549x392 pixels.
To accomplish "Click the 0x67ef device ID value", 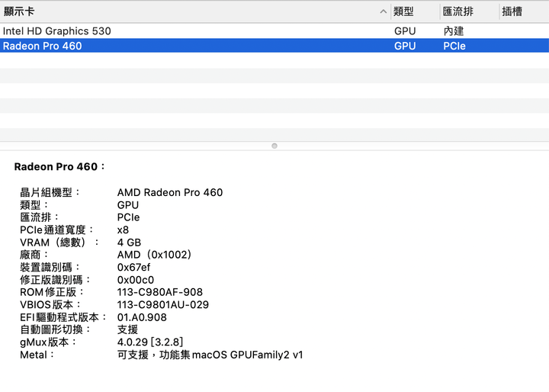I will (133, 267).
